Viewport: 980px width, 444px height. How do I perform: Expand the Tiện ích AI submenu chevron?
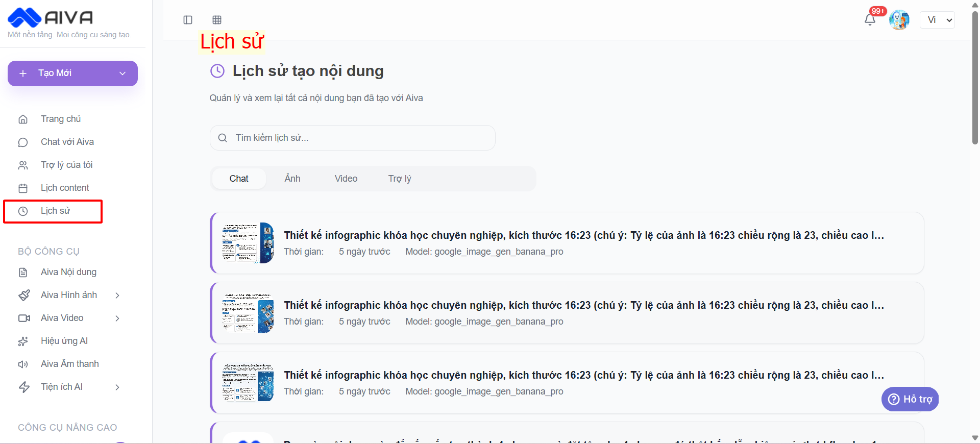tap(117, 387)
